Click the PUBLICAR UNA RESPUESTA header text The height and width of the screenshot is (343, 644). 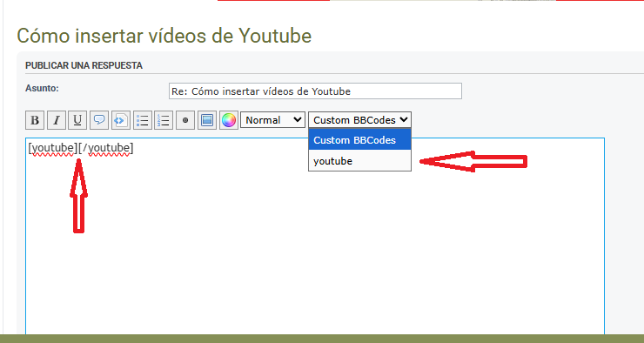[84, 65]
